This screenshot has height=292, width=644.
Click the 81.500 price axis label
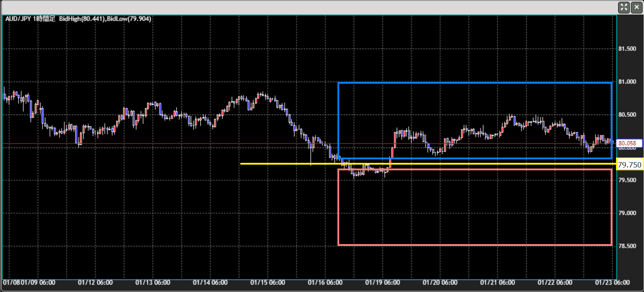pyautogui.click(x=627, y=49)
